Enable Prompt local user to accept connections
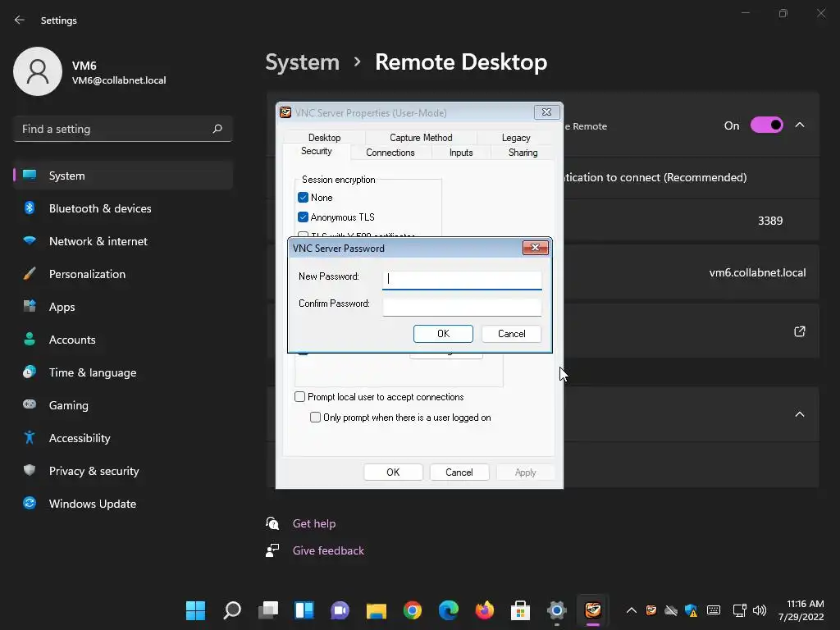This screenshot has height=630, width=840. [x=300, y=396]
